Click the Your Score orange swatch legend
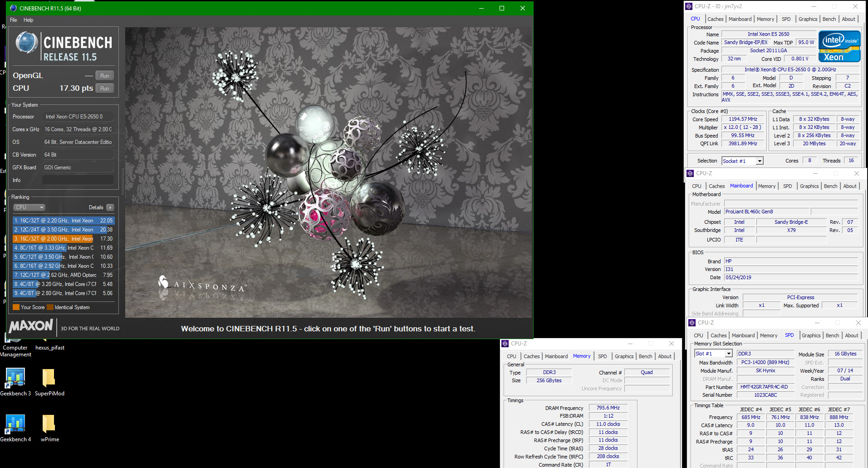Screen dimensions: 868x468 coord(16,307)
